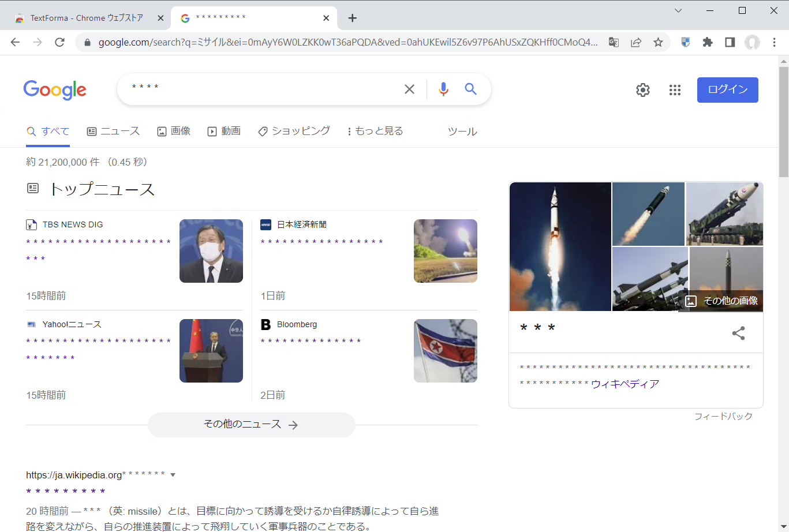789x532 pixels.
Task: Open the Chrome three-dot menu
Action: 775,42
